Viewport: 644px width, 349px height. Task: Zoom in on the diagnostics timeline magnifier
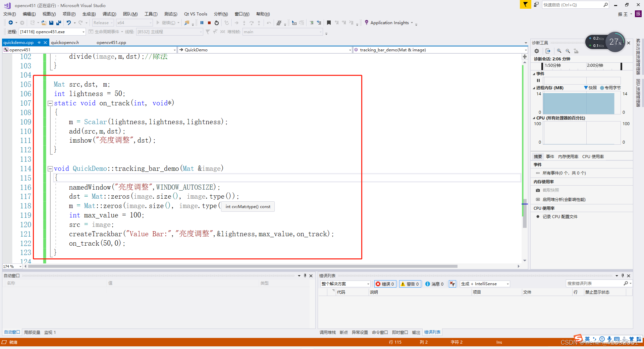point(559,51)
